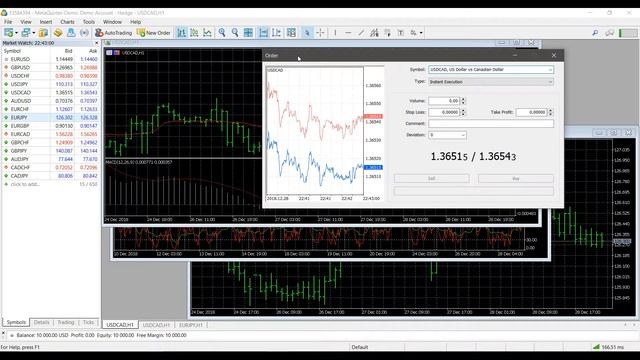
Task: Click the search magnifier icon at top right
Action: [595, 33]
